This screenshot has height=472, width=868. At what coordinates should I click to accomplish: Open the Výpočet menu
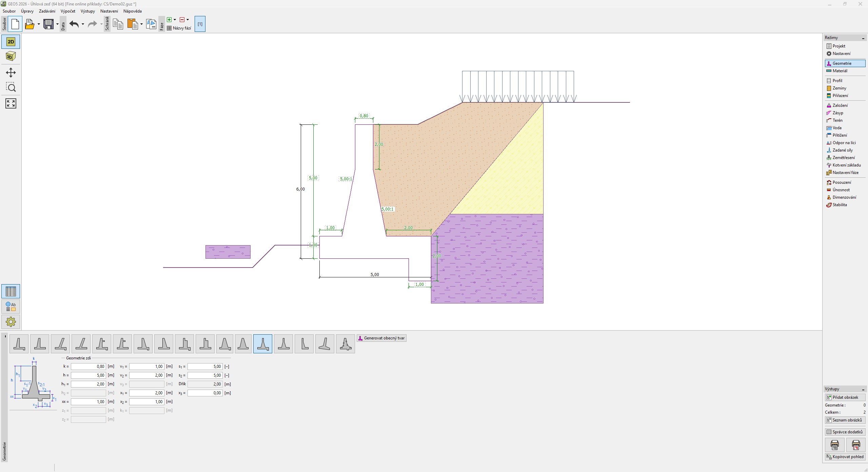click(68, 11)
